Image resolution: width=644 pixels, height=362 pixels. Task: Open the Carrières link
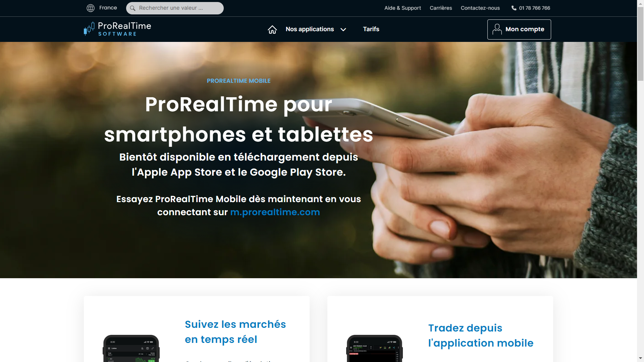(x=441, y=8)
